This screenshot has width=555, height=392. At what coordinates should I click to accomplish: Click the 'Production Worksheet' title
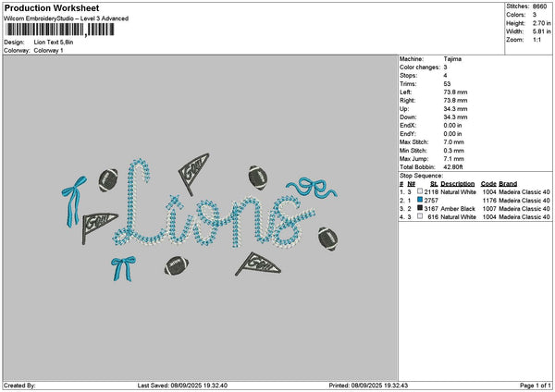(52, 7)
